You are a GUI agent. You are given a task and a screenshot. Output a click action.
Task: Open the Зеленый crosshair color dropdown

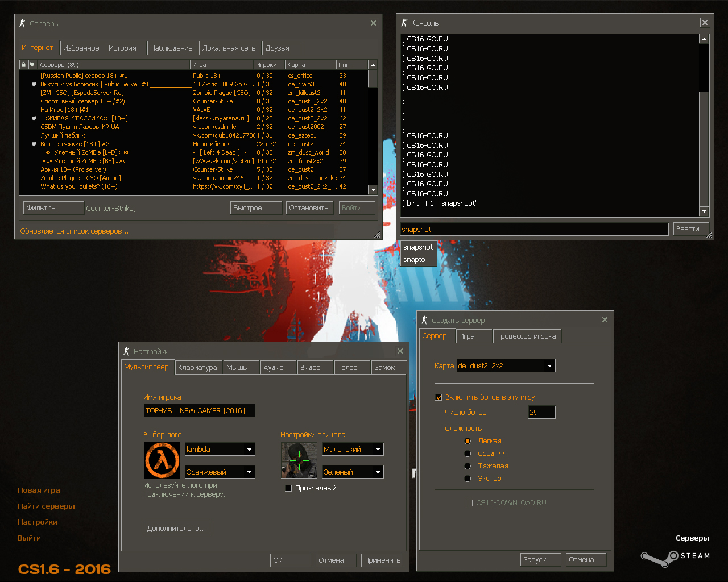353,472
